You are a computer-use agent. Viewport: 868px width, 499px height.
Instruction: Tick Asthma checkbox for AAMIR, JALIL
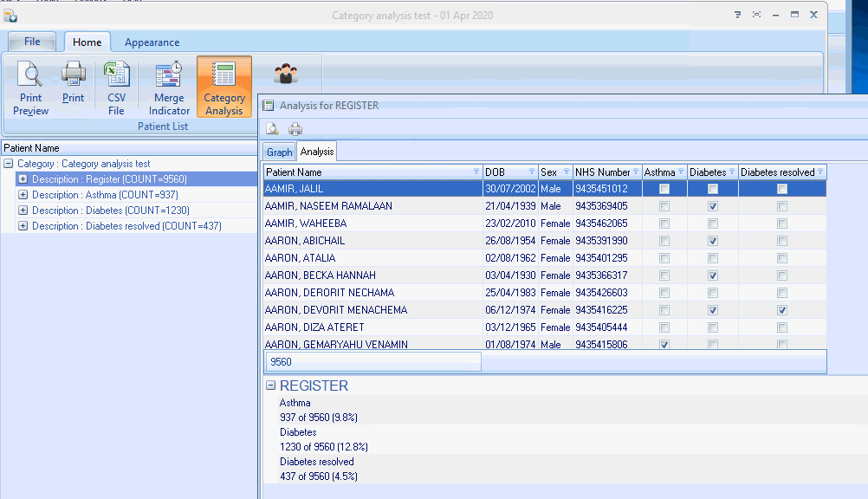click(664, 189)
